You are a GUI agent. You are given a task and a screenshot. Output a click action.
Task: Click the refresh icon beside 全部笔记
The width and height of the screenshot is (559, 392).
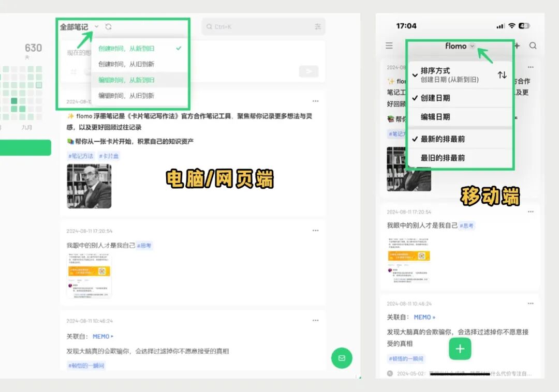point(108,27)
